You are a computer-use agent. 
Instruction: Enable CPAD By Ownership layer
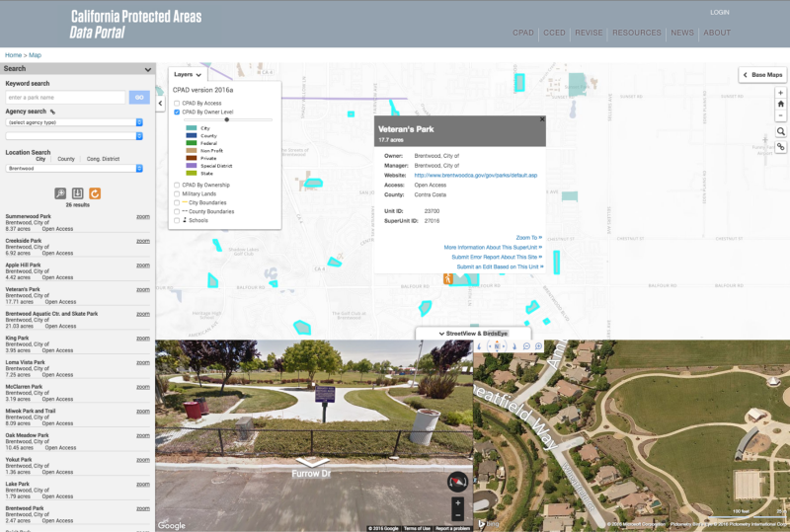tap(177, 185)
